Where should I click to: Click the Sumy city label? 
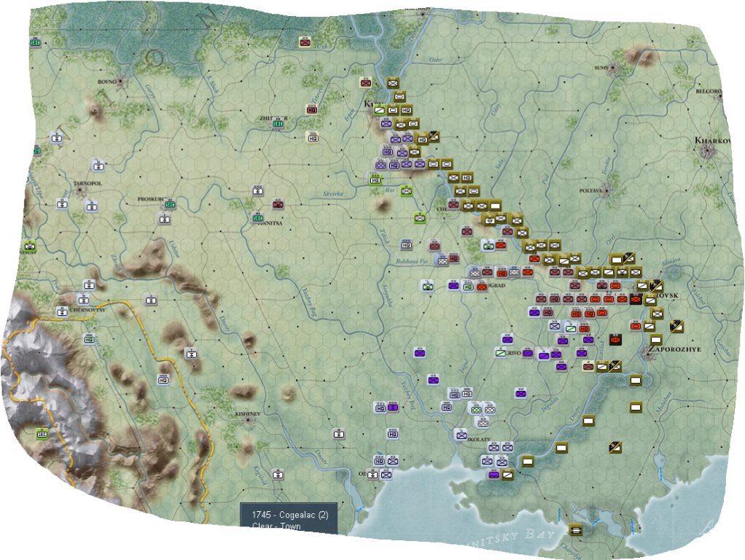[x=601, y=68]
